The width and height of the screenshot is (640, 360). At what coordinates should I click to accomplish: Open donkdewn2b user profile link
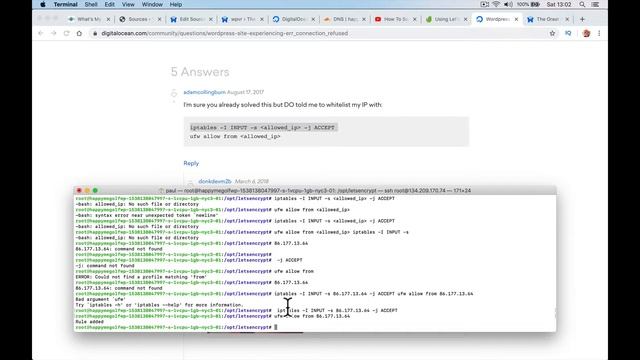pyautogui.click(x=215, y=181)
